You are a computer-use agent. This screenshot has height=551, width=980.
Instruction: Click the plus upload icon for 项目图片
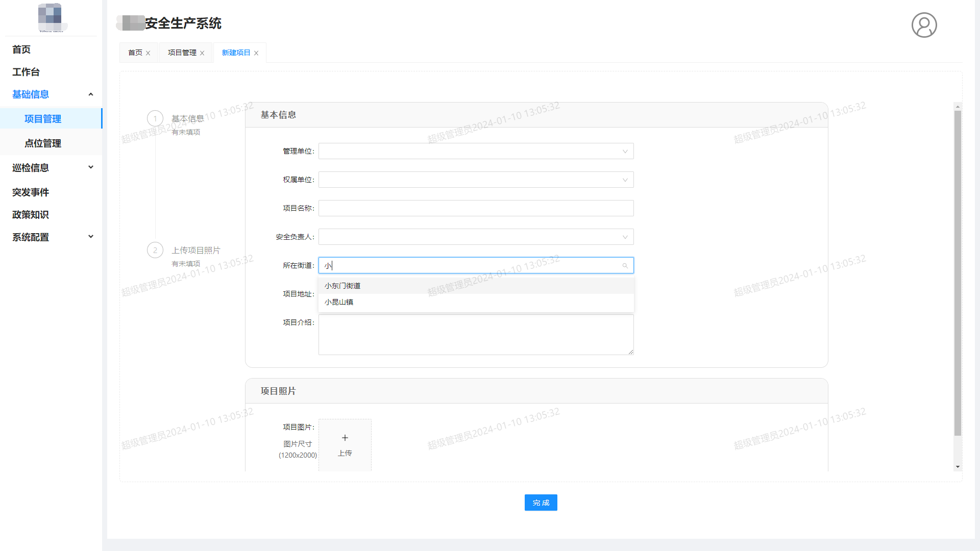[x=345, y=438]
